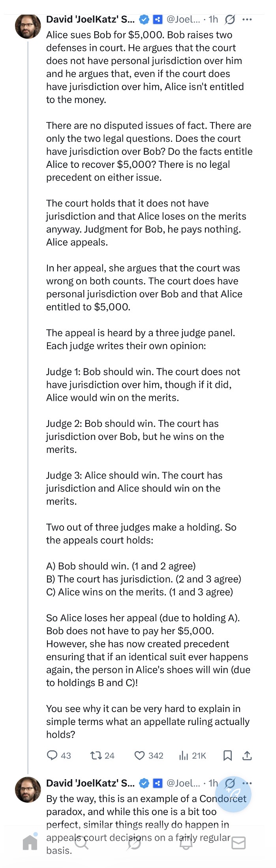Like the tweet with 342 likes
Image resolution: width=276 pixels, height=868 pixels.
(139, 755)
